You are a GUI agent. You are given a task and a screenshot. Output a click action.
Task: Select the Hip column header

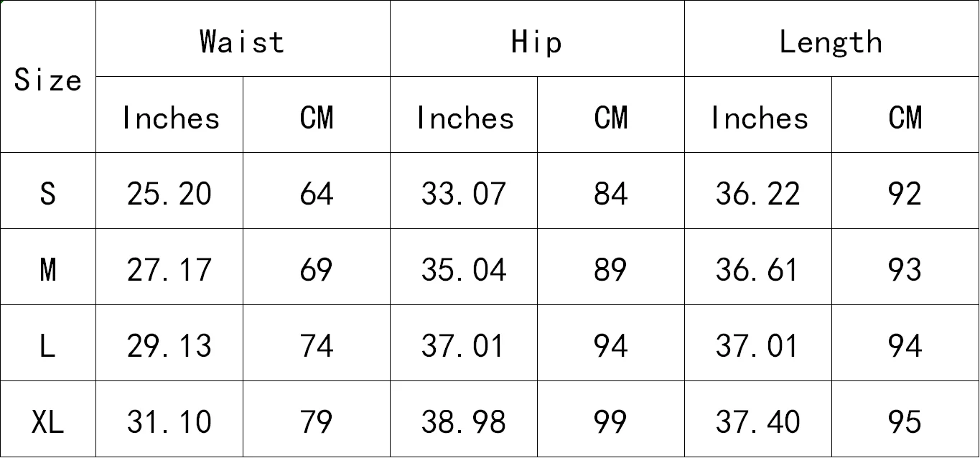(x=537, y=39)
